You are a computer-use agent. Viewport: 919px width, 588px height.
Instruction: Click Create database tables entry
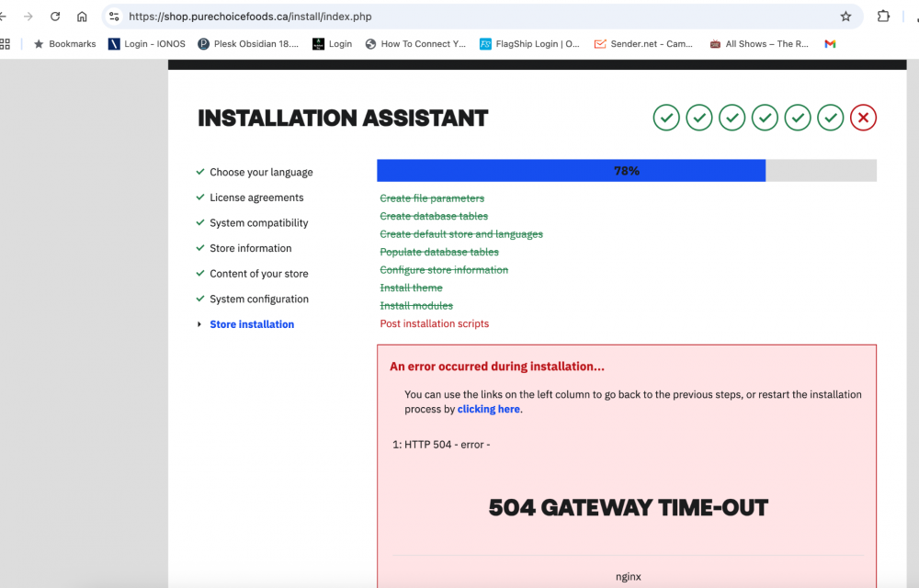coord(434,216)
